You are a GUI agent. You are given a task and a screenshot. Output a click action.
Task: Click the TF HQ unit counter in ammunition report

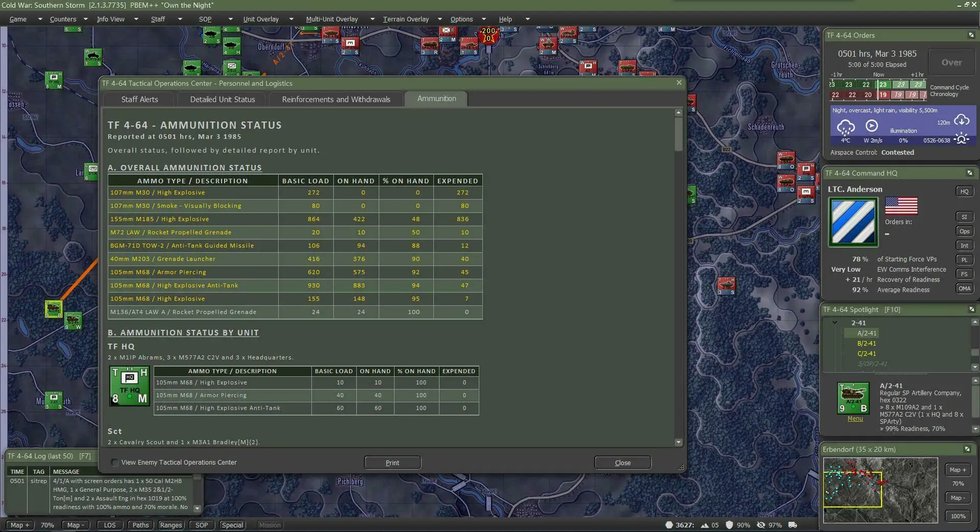(x=130, y=386)
